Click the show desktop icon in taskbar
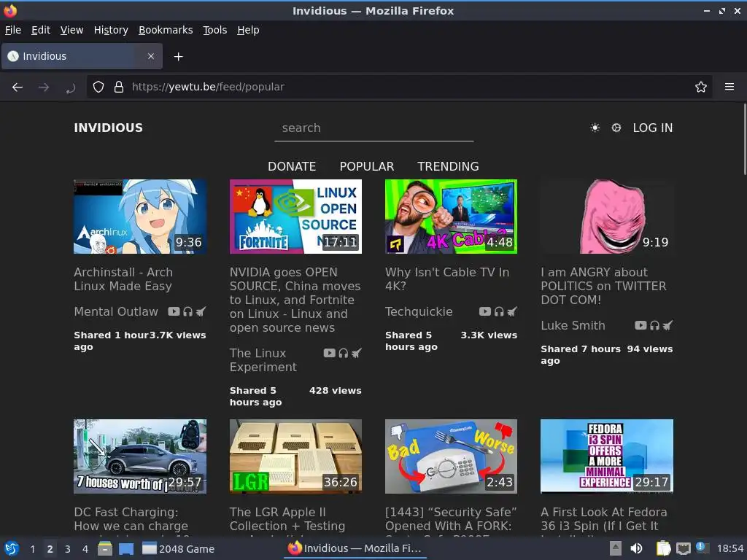747x560 pixels. click(126, 548)
